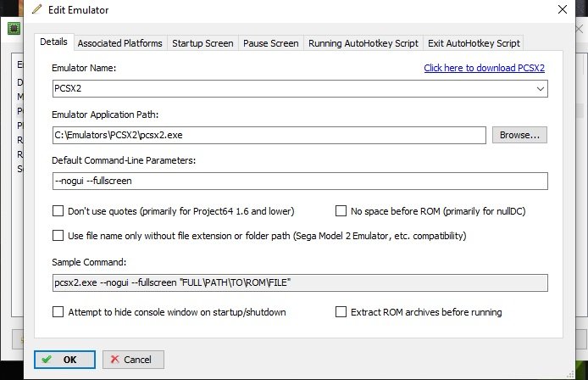Click the pencil icon beside Edit Emulator title

coord(36,9)
